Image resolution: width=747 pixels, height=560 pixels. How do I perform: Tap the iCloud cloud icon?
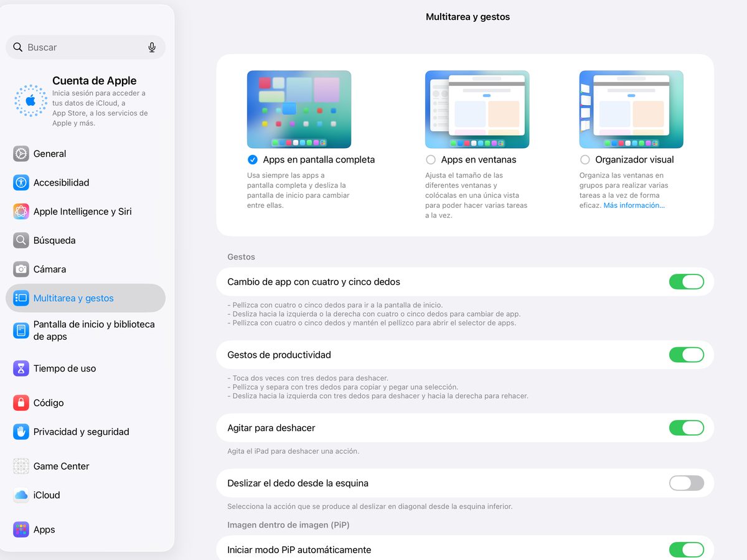pos(21,495)
